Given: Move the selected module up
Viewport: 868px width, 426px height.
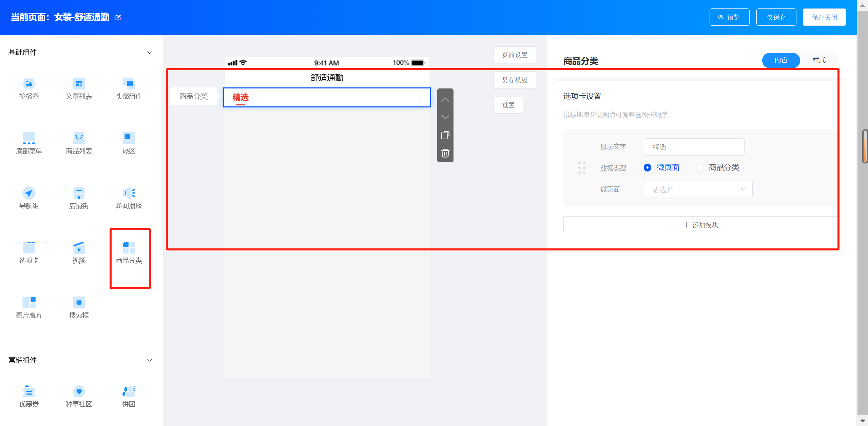Looking at the screenshot, I should pyautogui.click(x=445, y=100).
